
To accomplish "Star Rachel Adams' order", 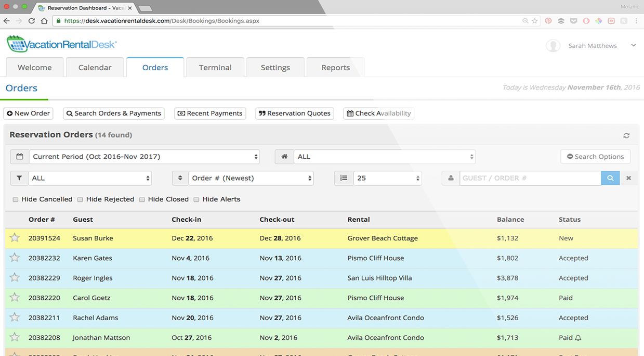I will click(15, 317).
